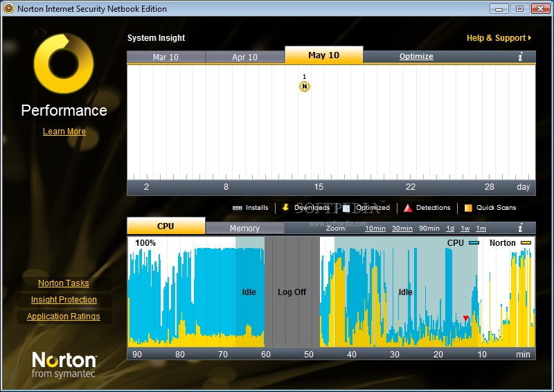Click the Log Off region in the CPU graph

[292, 292]
